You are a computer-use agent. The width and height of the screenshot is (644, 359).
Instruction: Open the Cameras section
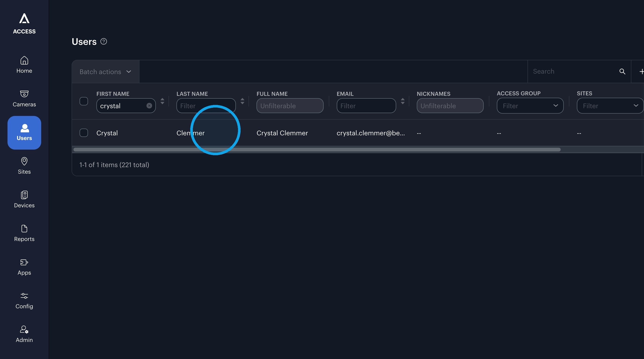tap(24, 99)
